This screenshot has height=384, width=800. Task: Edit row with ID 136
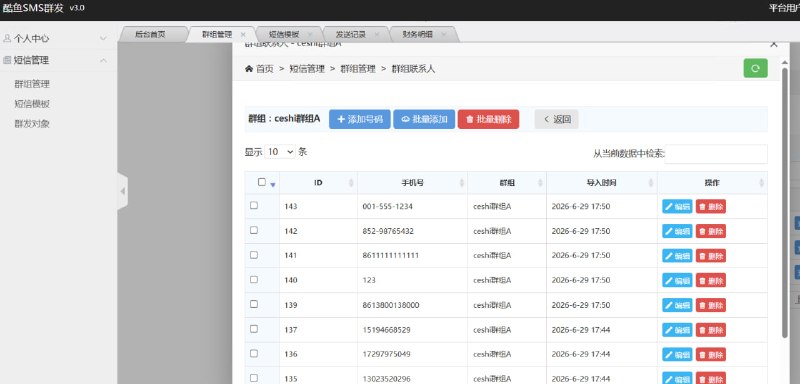tap(677, 354)
